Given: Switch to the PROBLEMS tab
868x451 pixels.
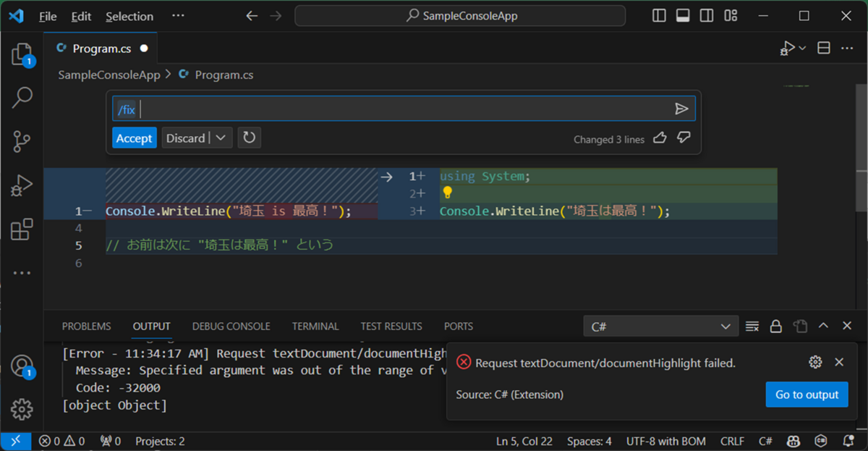Looking at the screenshot, I should pos(87,326).
